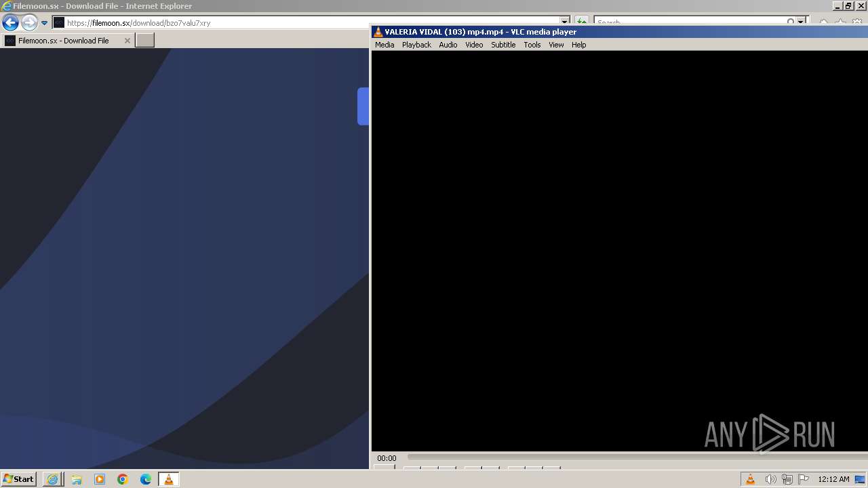Open the volume speaker tray icon
The image size is (868, 488).
[x=770, y=479]
